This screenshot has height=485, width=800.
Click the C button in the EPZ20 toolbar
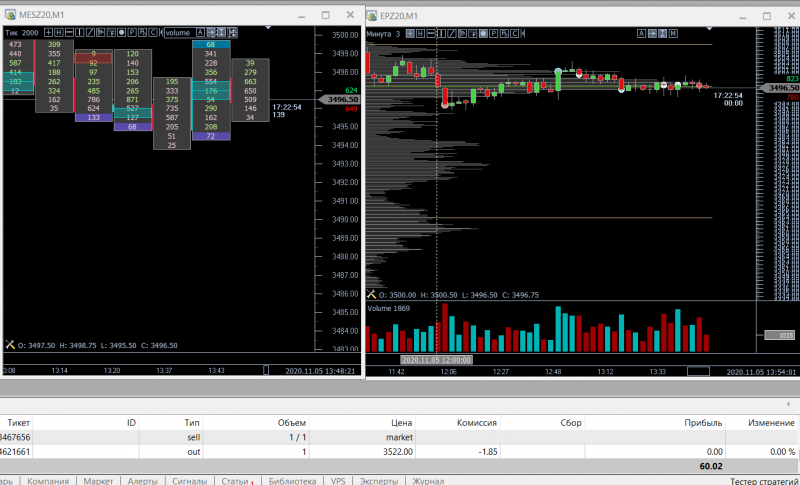[x=515, y=34]
